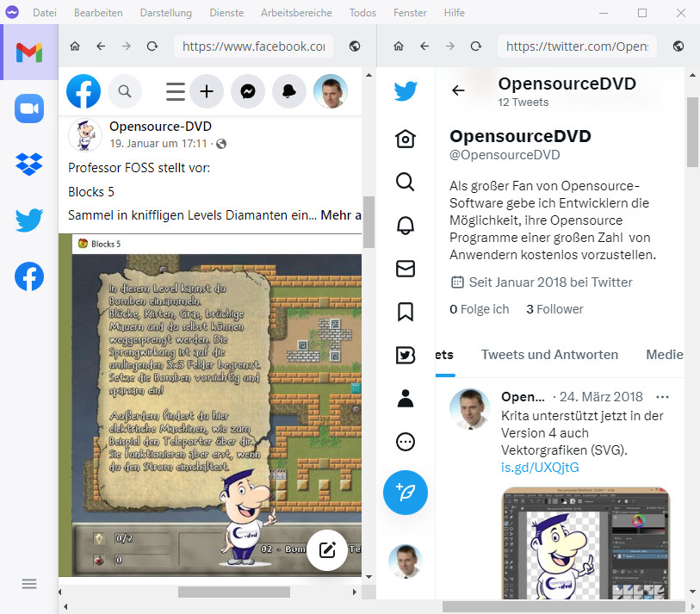Open Dropbox service in sidebar
The height and width of the screenshot is (614, 700).
coord(28,164)
